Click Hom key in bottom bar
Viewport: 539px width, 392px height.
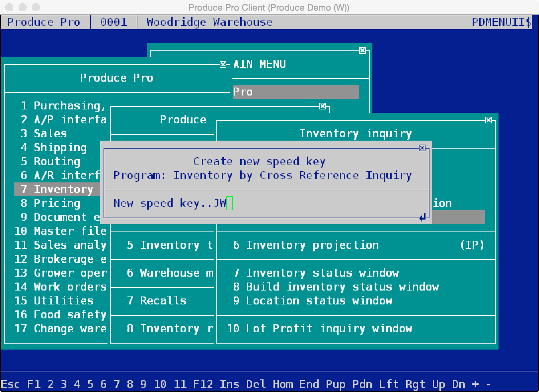tap(283, 384)
